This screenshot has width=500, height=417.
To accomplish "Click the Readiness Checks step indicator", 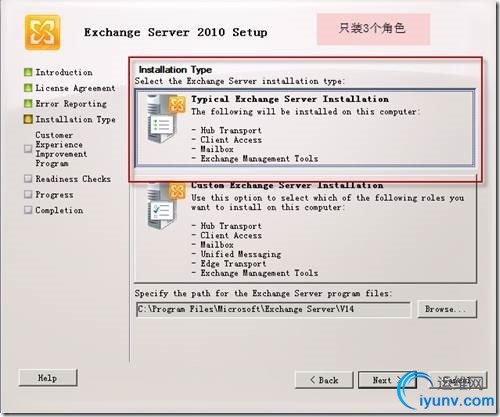I will coord(28,179).
